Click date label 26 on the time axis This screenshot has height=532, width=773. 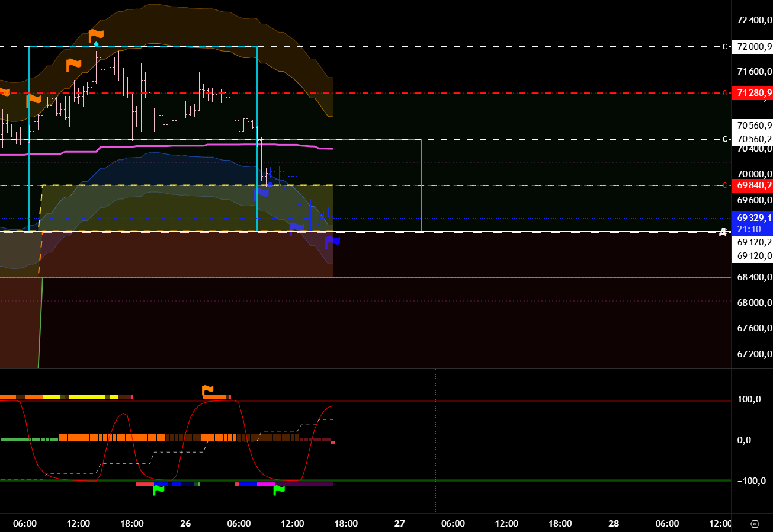(185, 524)
